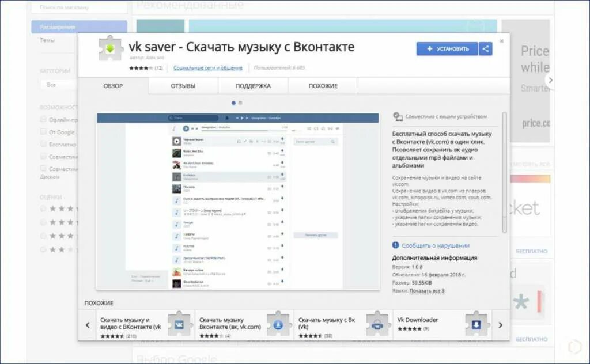The width and height of the screenshot is (590, 364).
Task: Open the social networks category link
Action: tap(207, 68)
